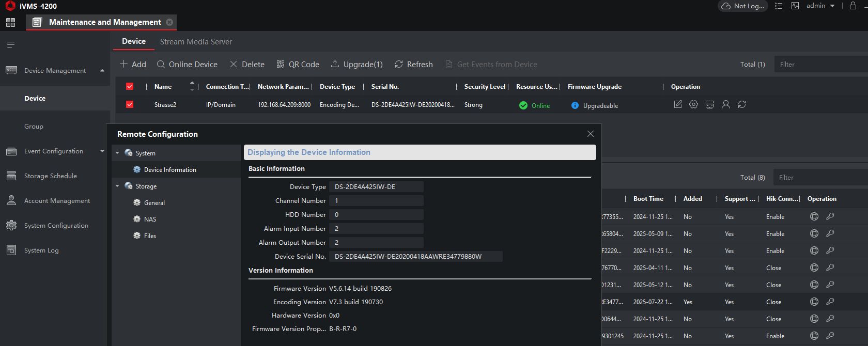Open the main menu grid icon
Screen dimensions: 868x346
(10, 22)
